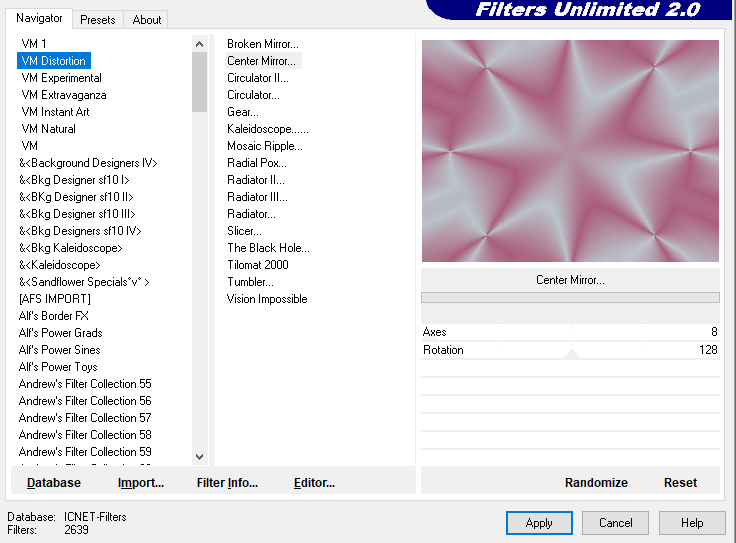Reset the filter parameters
The height and width of the screenshot is (543, 736).
[x=680, y=482]
